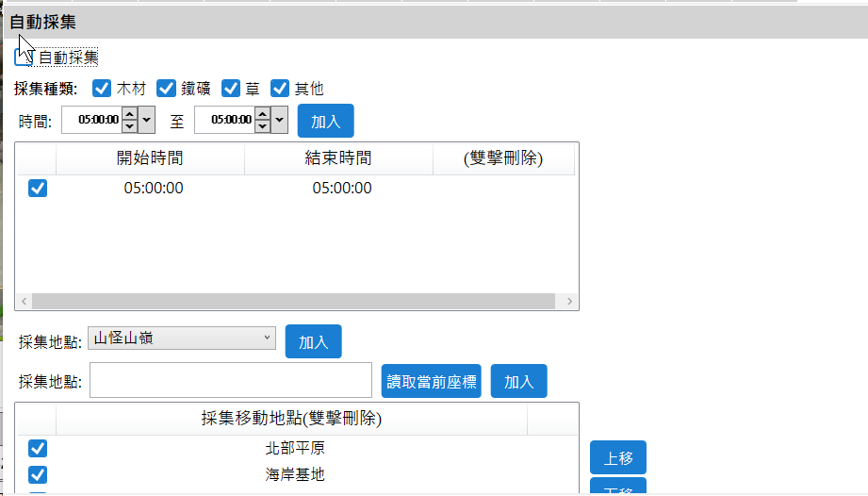868x496 pixels.
Task: Click 加入 button next to time fields
Action: click(325, 121)
